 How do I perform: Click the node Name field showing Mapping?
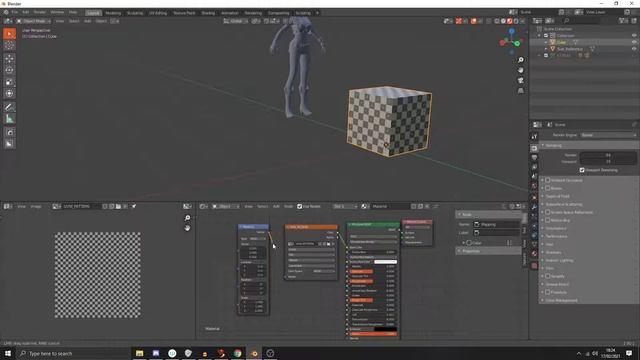click(x=497, y=224)
